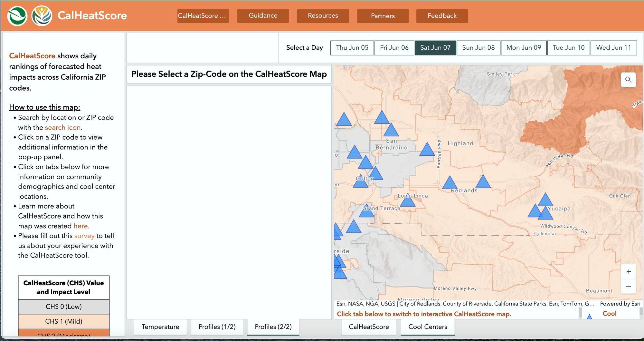Image resolution: width=644 pixels, height=341 pixels.
Task: Click the CHS 0 (Low) legend swatch
Action: [64, 307]
